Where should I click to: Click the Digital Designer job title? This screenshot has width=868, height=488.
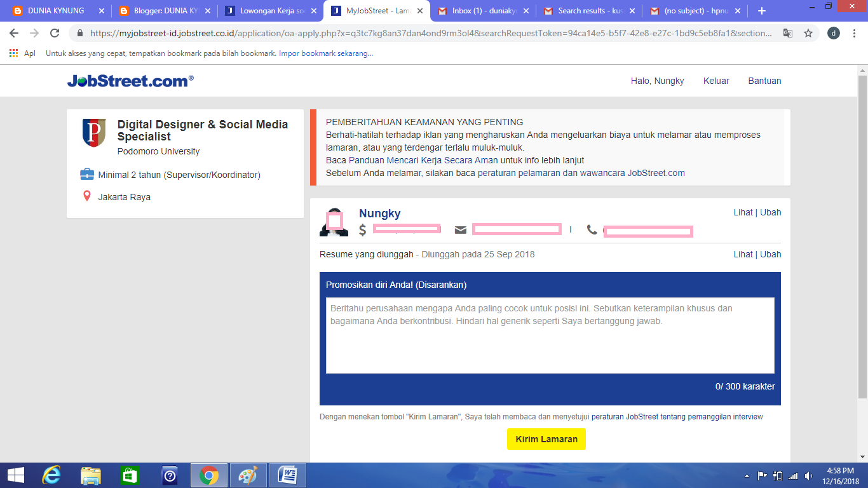(x=203, y=130)
